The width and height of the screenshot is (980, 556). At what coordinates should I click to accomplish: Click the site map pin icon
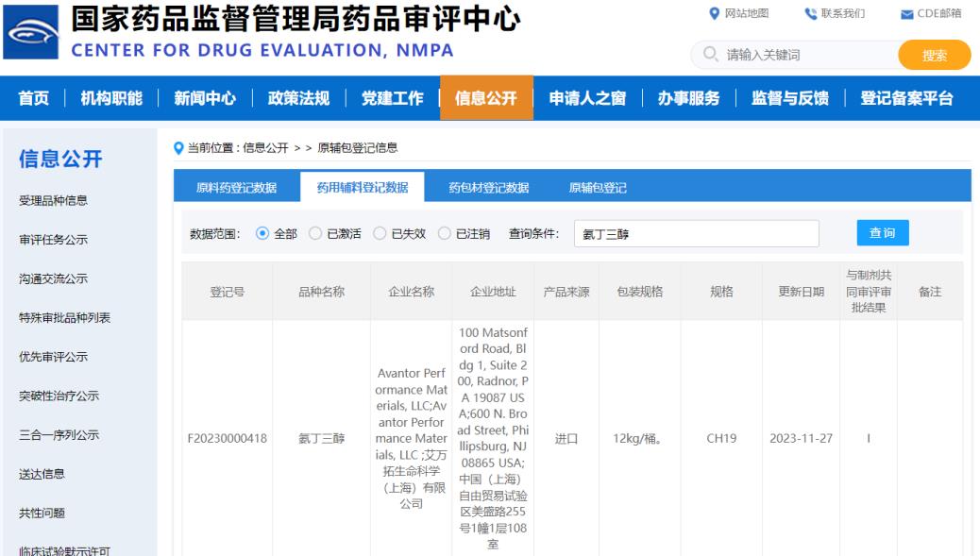coord(715,13)
